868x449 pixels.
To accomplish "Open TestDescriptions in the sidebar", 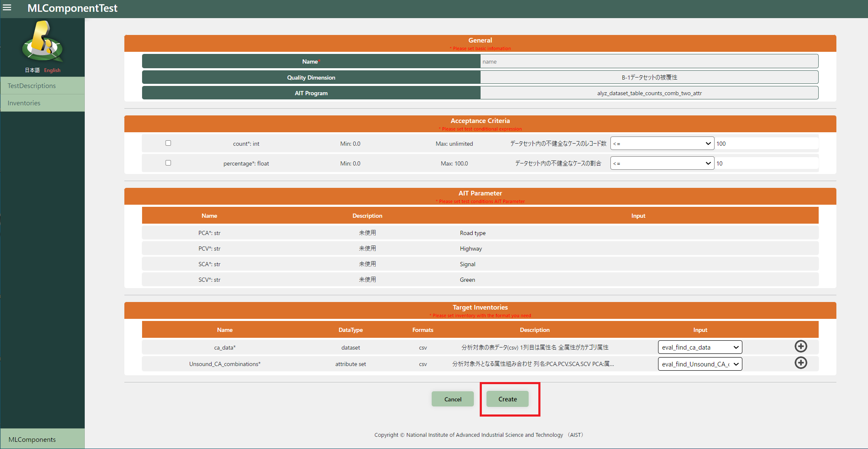I will (x=32, y=86).
